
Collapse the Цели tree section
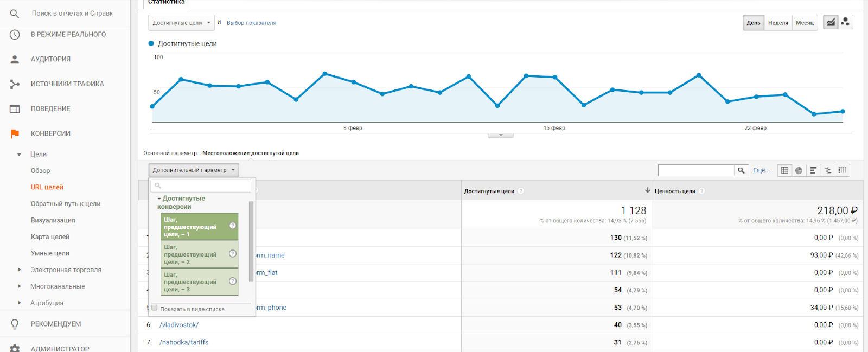(x=19, y=155)
